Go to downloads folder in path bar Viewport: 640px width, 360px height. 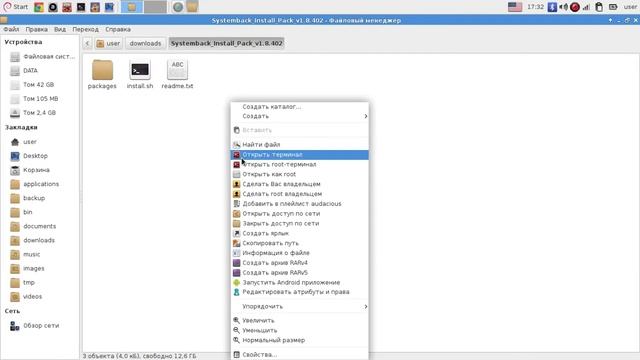145,43
